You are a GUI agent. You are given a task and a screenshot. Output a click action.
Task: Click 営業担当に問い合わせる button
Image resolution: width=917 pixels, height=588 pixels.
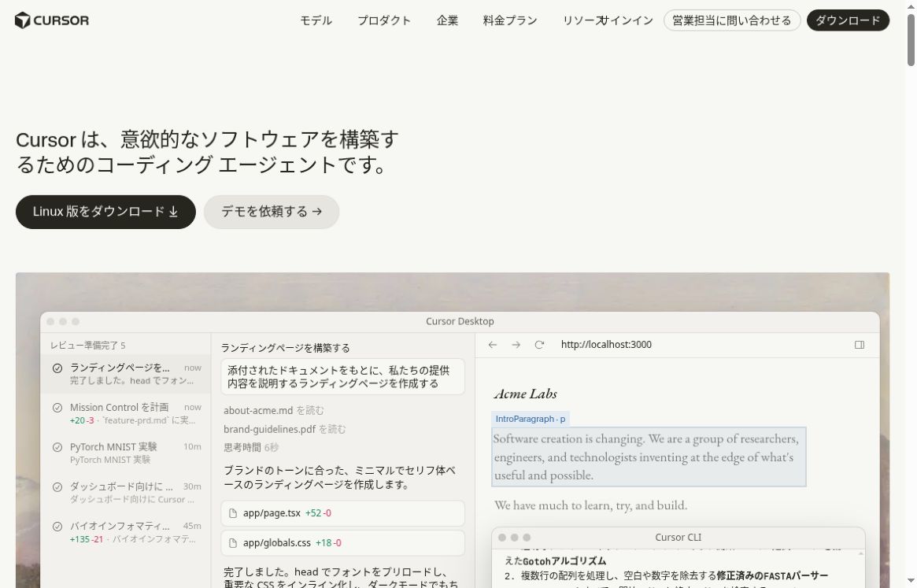coord(731,20)
